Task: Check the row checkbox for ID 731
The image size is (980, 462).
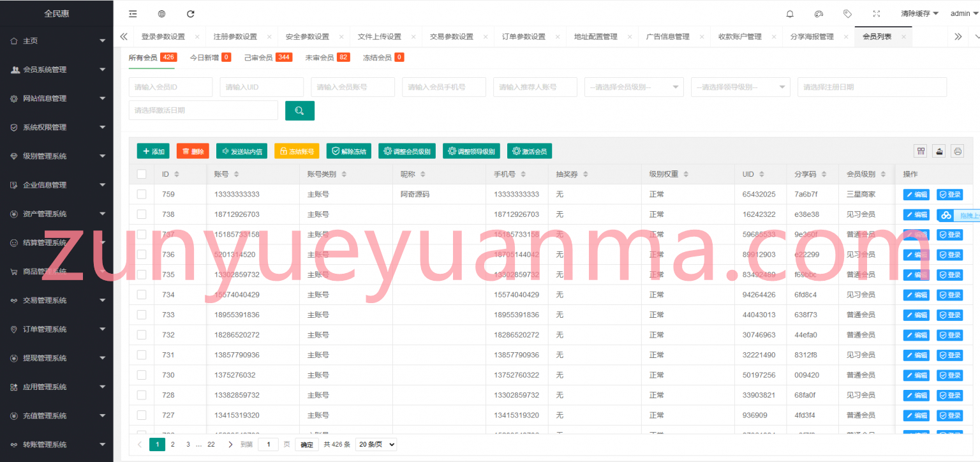Action: point(142,355)
